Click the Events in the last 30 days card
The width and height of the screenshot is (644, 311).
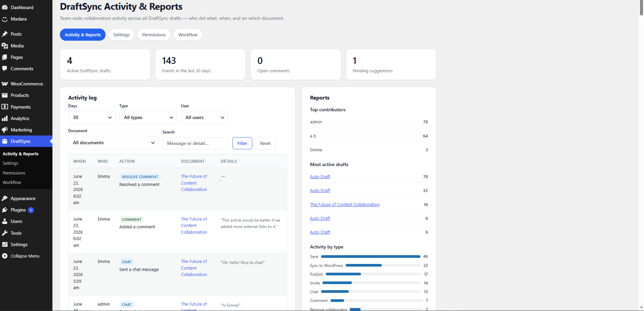click(200, 65)
